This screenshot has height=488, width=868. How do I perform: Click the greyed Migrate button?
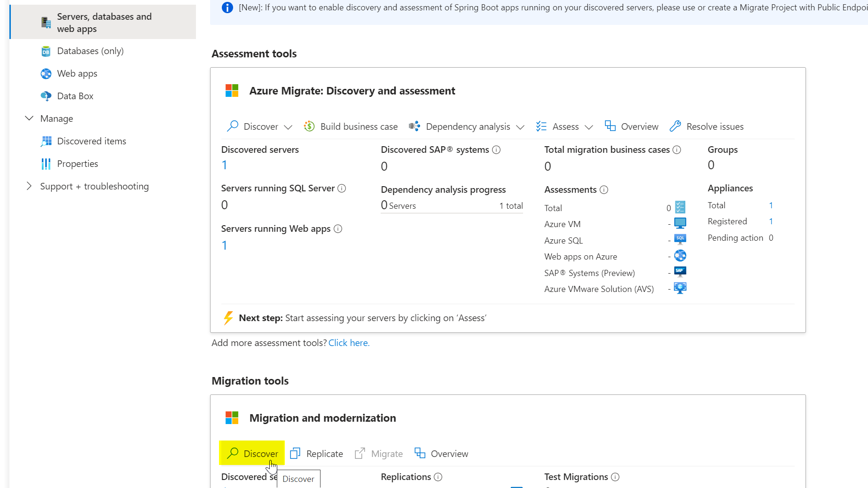pos(379,454)
